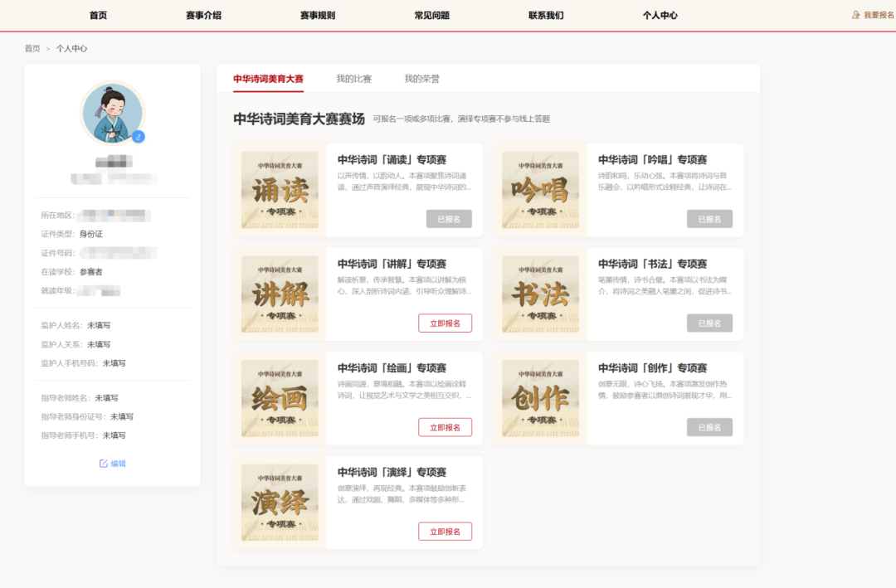Image resolution: width=896 pixels, height=588 pixels.
Task: Click the user avatar picture
Action: click(x=113, y=114)
